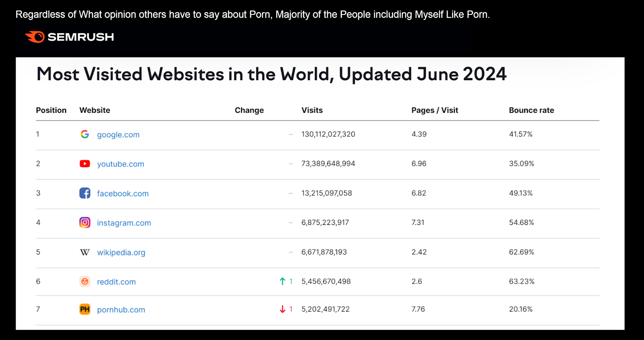This screenshot has height=340, width=644.
Task: Click the SEMRUSH wordmark text
Action: click(80, 37)
